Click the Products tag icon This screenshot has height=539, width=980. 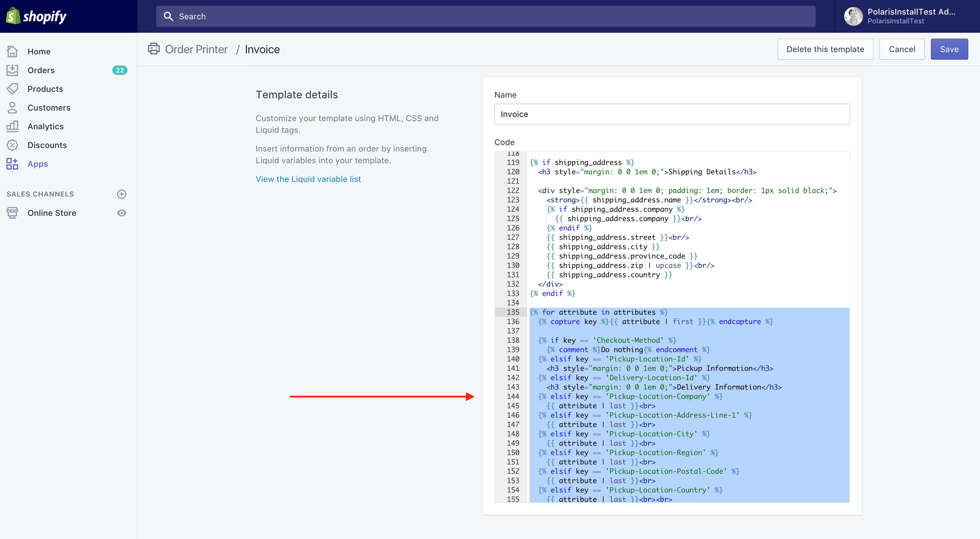(12, 89)
